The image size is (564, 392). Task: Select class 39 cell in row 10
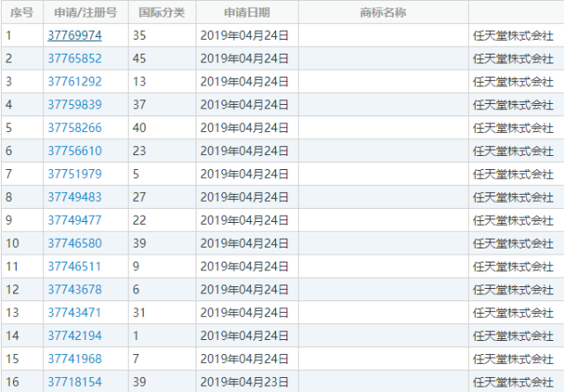(162, 243)
